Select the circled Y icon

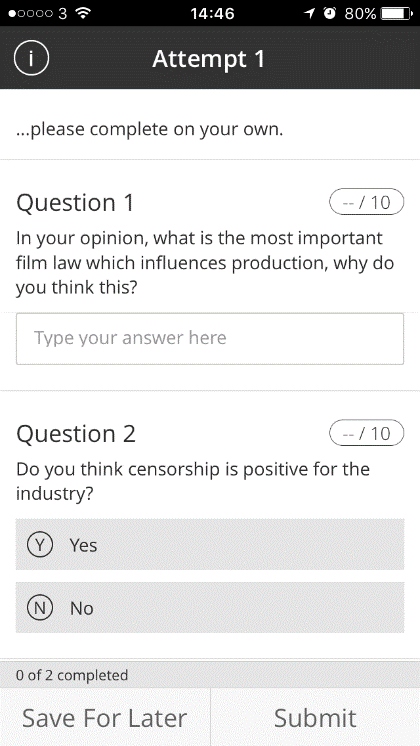pyautogui.click(x=40, y=544)
